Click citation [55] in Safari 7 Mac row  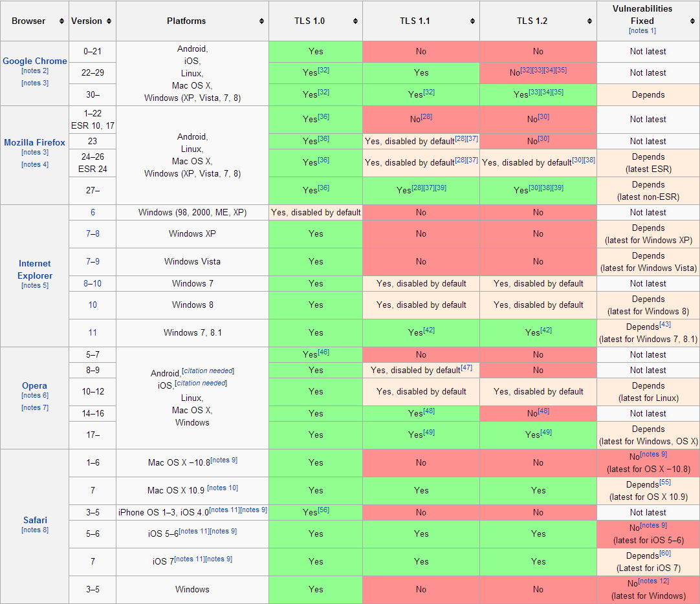point(665,482)
